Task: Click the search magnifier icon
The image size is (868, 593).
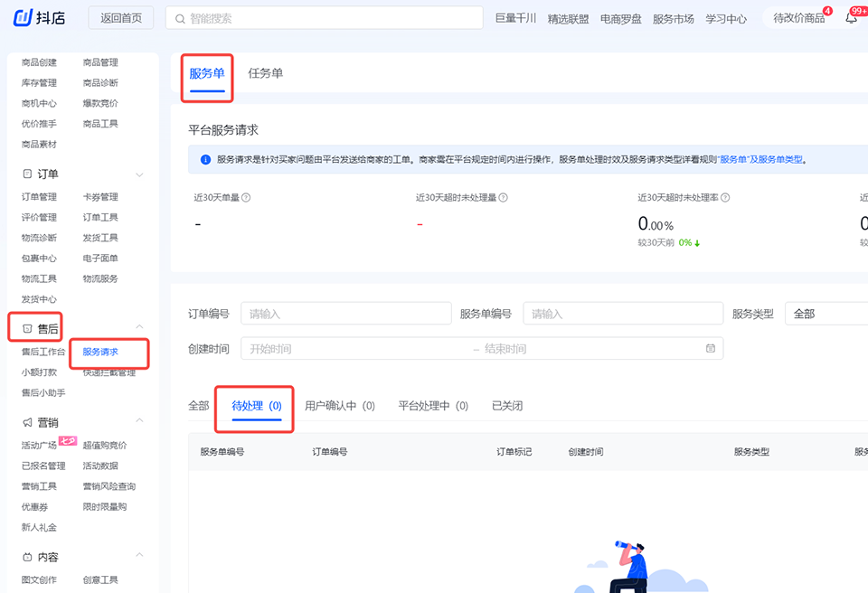Action: coord(178,18)
